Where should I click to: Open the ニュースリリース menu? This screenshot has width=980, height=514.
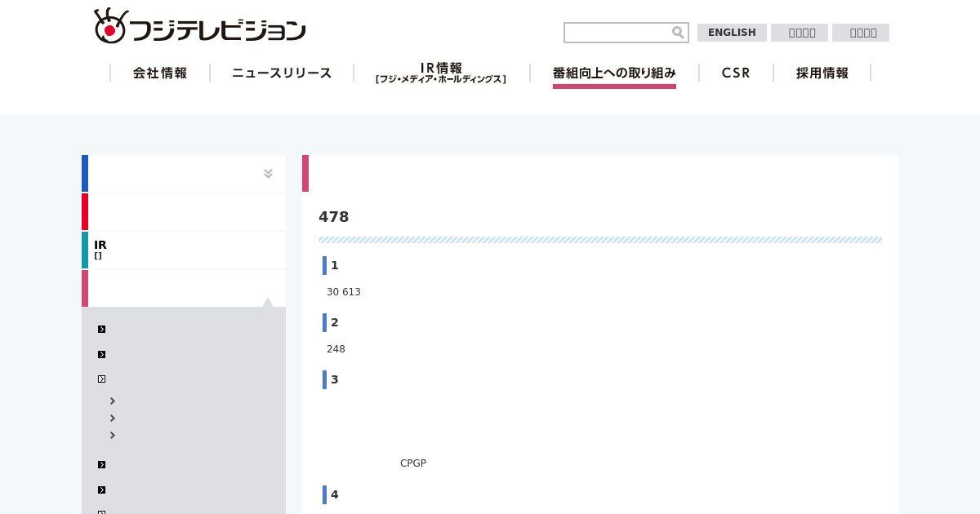282,73
